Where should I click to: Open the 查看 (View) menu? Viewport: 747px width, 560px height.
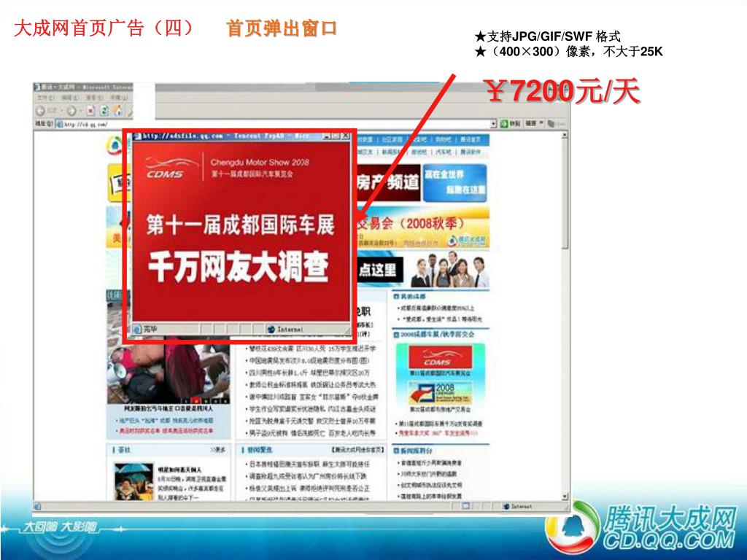click(x=94, y=98)
